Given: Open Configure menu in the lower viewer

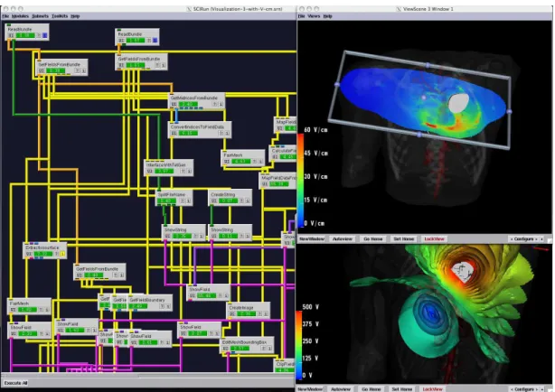Looking at the screenshot, I should pyautogui.click(x=524, y=389).
